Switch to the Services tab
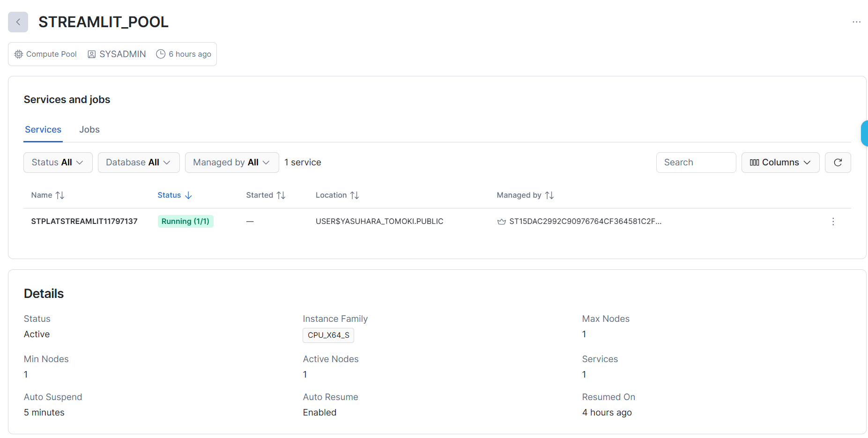Image resolution: width=868 pixels, height=438 pixels. (x=43, y=130)
